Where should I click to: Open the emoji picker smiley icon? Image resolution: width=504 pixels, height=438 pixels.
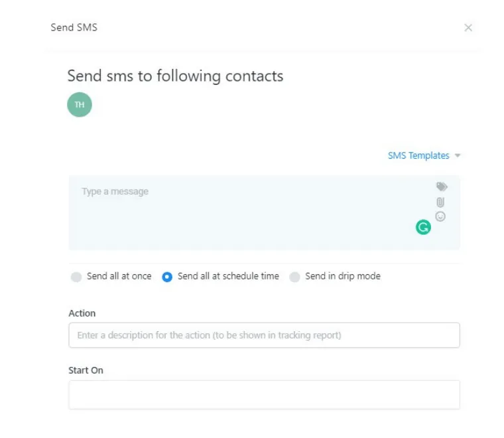(x=440, y=216)
